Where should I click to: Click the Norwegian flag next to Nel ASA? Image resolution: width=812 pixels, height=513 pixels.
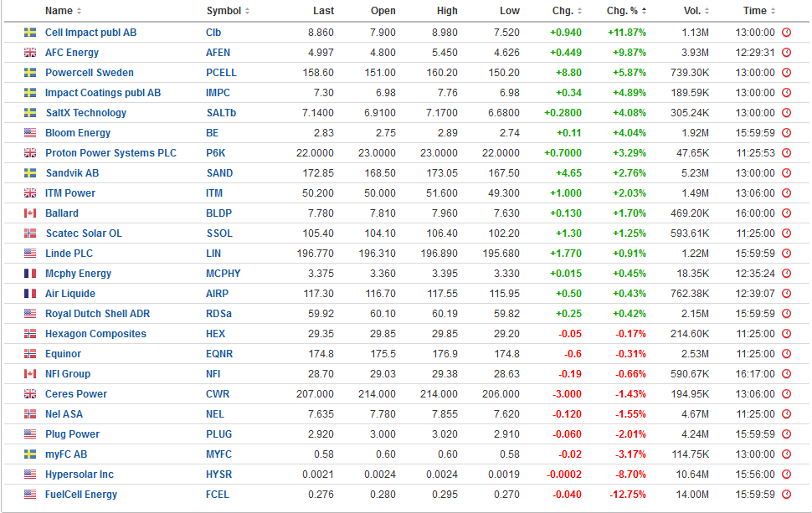click(30, 414)
